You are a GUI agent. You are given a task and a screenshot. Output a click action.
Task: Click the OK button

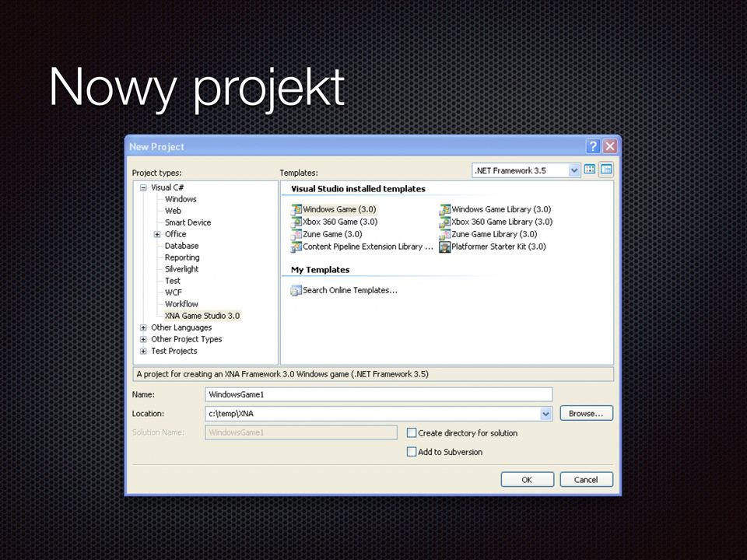[x=527, y=480]
